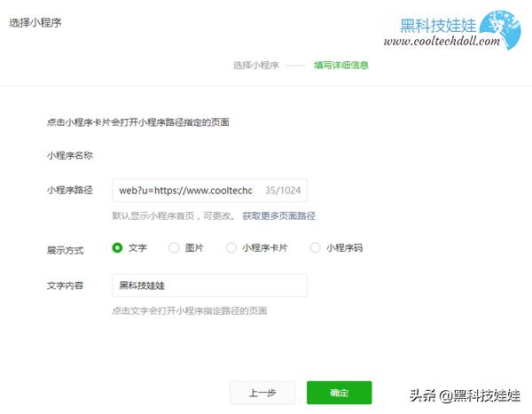Choose the 图片 display option
The image size is (532, 414).
pos(174,247)
